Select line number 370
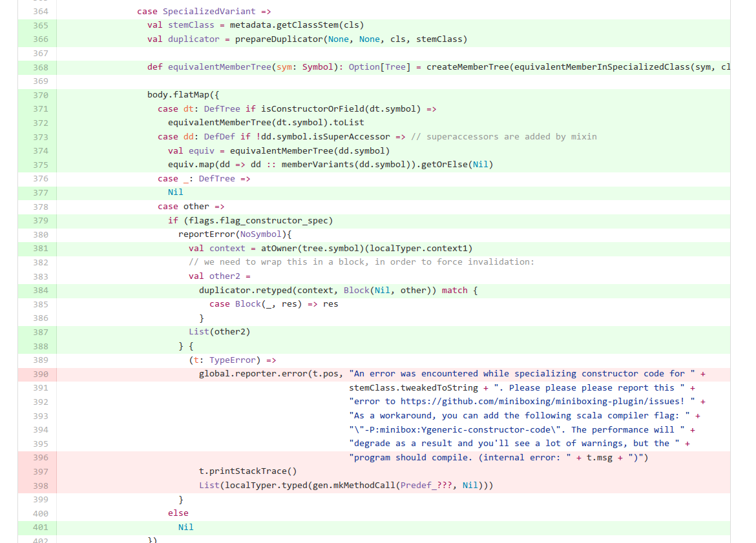 coord(41,95)
